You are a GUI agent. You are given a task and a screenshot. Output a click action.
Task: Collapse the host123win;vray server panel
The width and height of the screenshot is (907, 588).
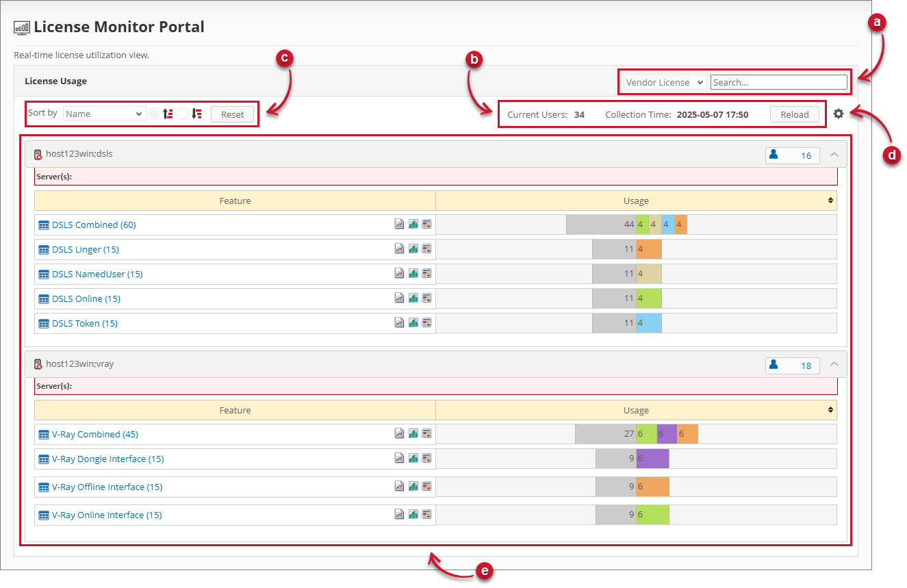(834, 365)
